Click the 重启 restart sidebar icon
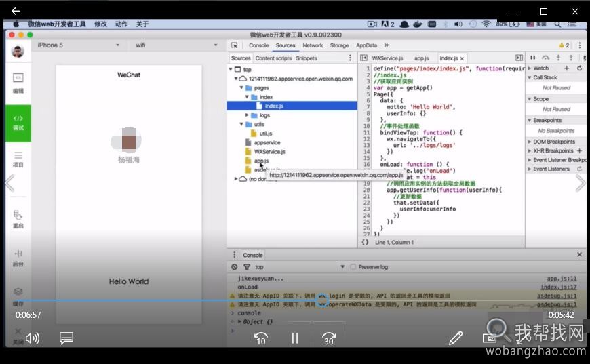The width and height of the screenshot is (590, 364). point(18,219)
